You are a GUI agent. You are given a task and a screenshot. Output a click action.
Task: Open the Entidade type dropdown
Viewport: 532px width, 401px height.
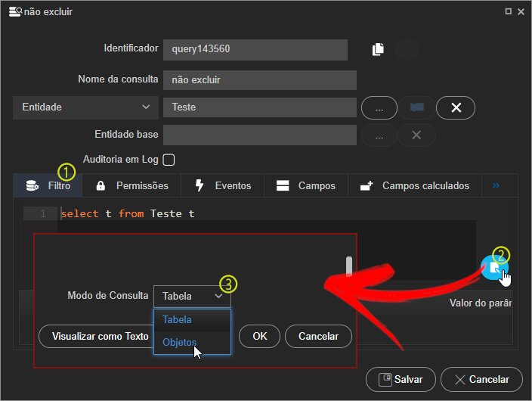tap(85, 107)
